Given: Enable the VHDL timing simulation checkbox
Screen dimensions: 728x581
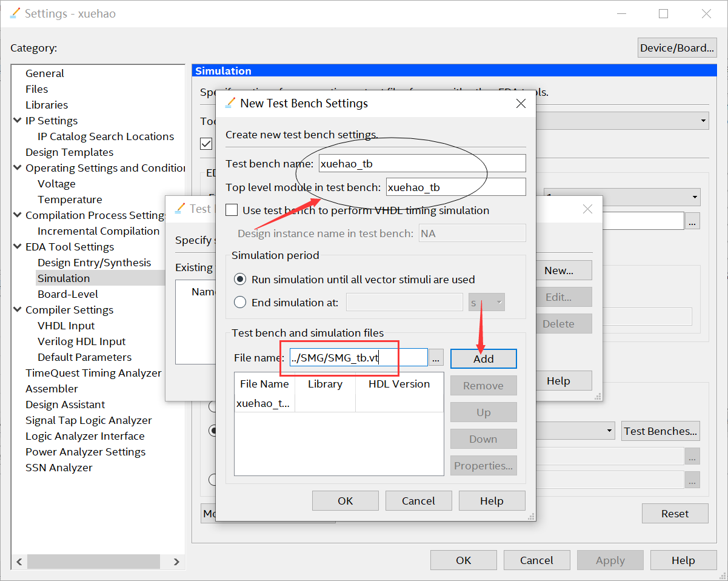Looking at the screenshot, I should [231, 210].
